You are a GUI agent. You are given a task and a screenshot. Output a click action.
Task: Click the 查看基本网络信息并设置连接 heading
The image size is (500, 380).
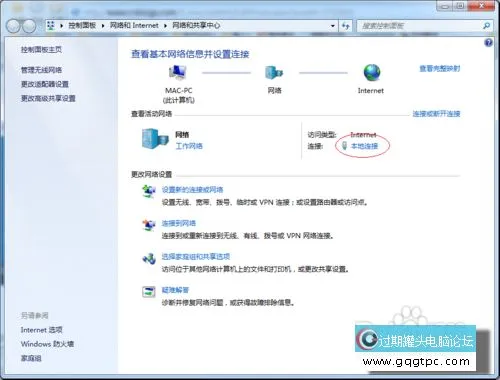point(190,54)
